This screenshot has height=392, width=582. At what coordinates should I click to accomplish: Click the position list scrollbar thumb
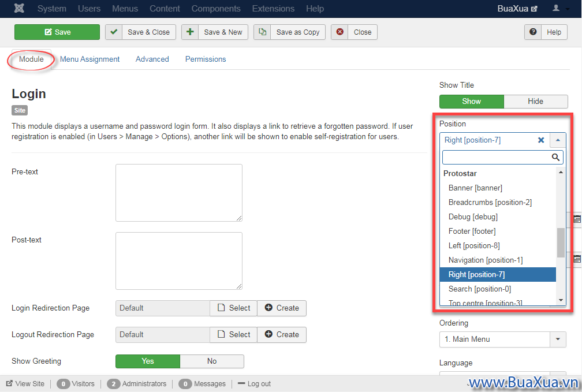click(x=561, y=242)
